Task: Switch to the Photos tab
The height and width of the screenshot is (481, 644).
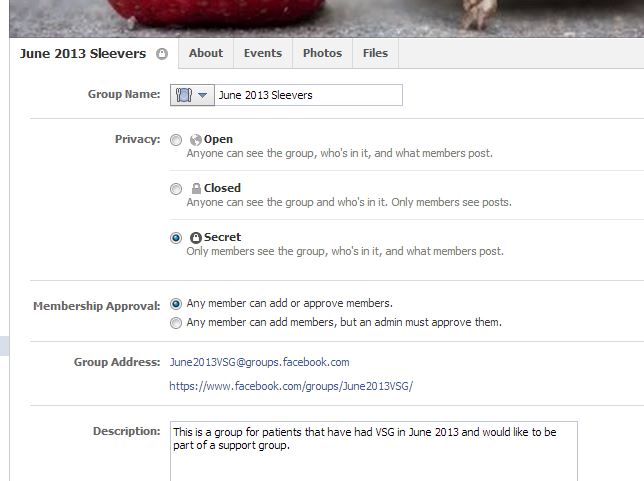Action: point(322,53)
